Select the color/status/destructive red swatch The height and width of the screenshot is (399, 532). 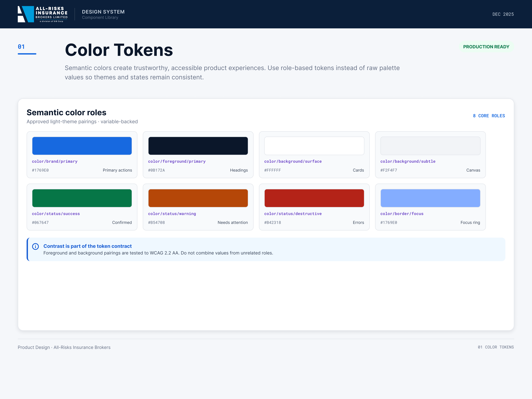(x=314, y=198)
